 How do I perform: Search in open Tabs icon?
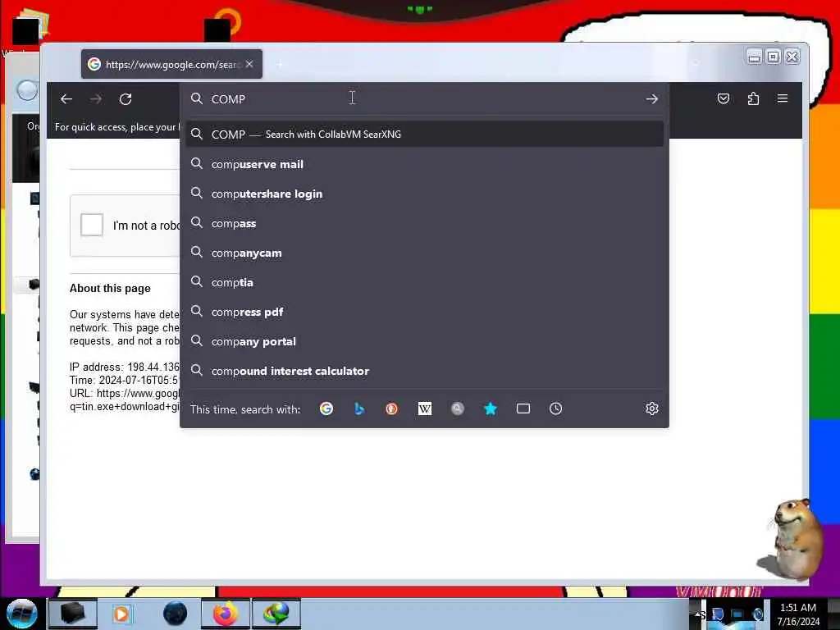coord(523,409)
